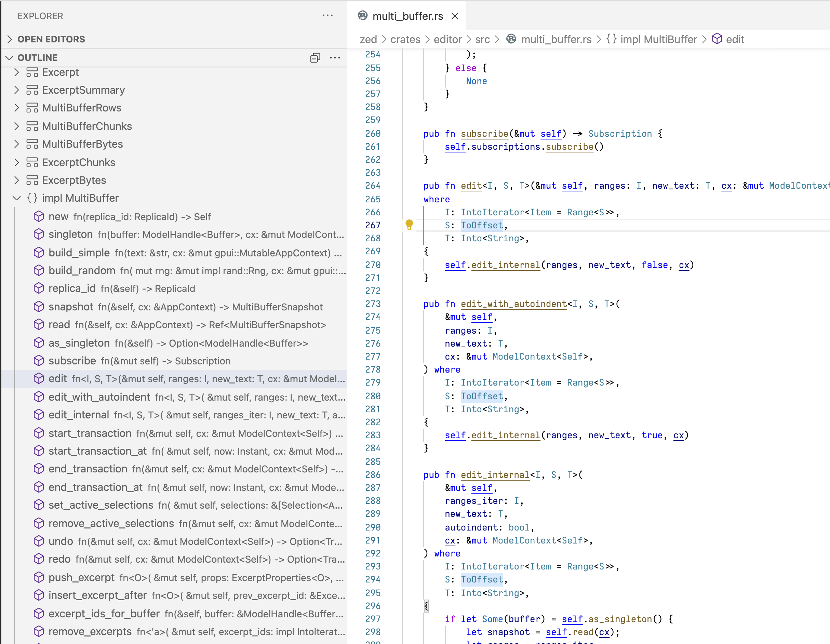This screenshot has width=830, height=644.
Task: Expand the Open Editors section
Action: pos(10,39)
